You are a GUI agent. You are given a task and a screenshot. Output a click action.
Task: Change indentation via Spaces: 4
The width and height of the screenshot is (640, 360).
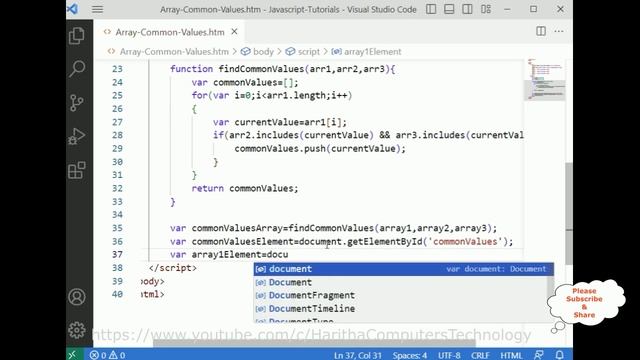[410, 356]
